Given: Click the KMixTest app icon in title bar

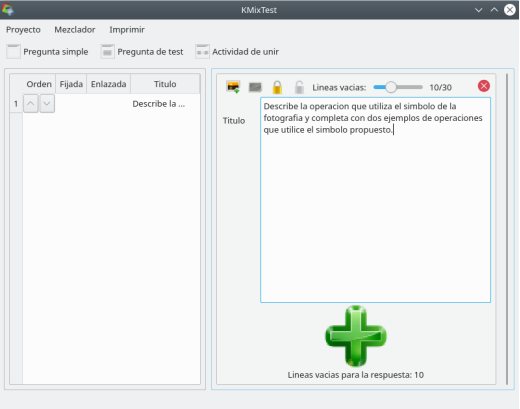Looking at the screenshot, I should (8, 10).
